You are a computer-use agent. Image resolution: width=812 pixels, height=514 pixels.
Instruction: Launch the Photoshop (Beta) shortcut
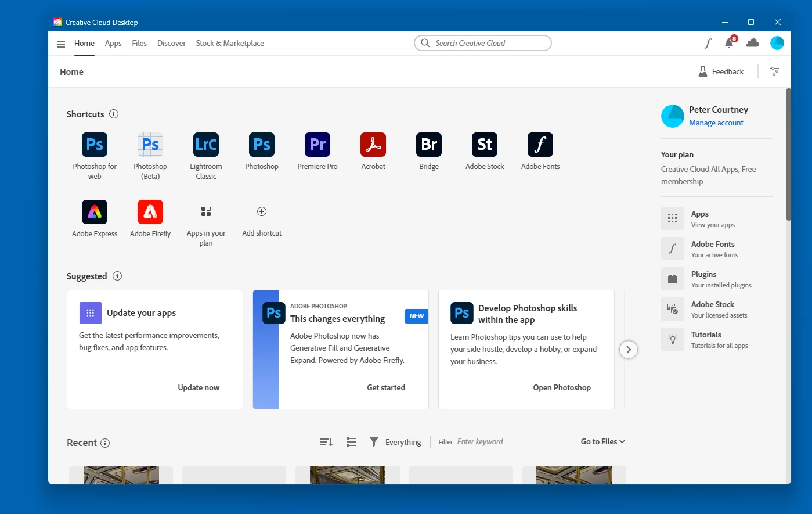(x=150, y=145)
